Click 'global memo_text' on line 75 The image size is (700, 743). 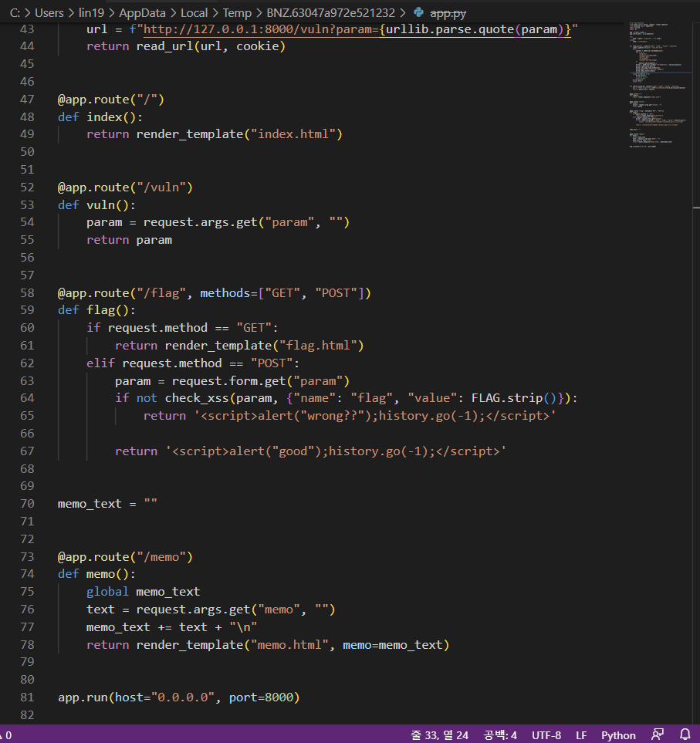[x=143, y=592]
